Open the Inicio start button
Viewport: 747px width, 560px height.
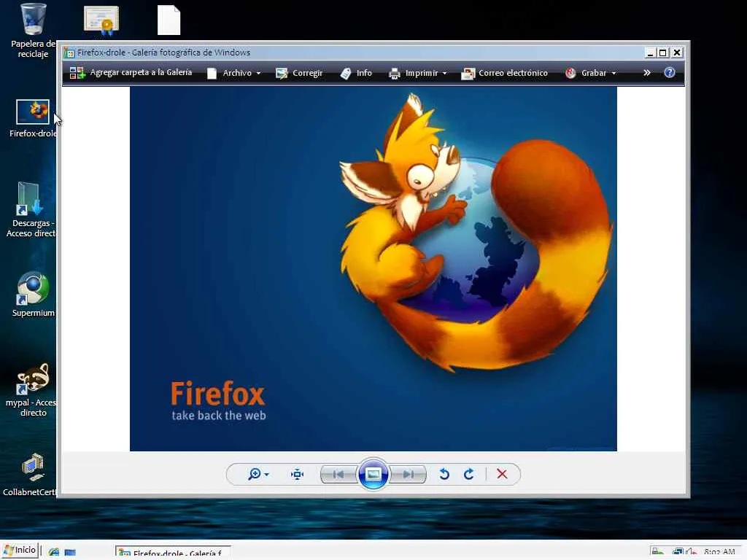(20, 551)
